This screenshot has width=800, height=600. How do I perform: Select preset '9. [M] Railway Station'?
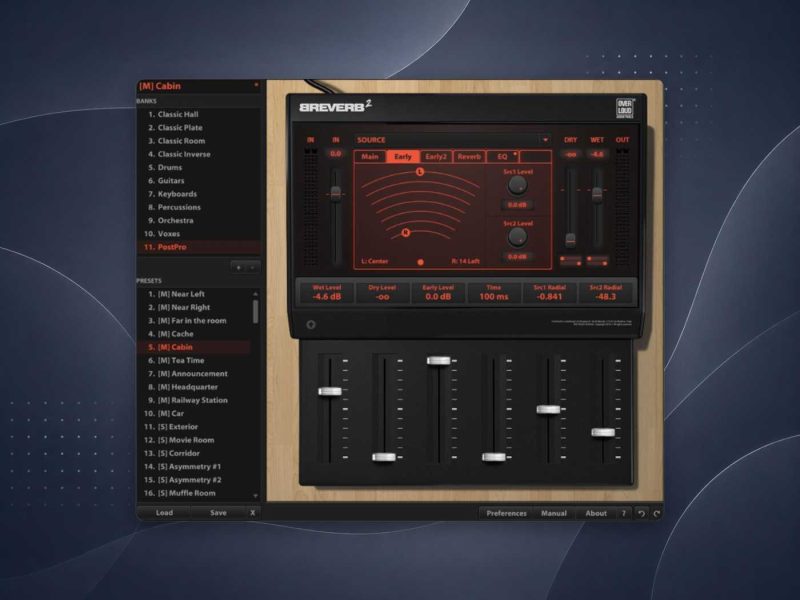pyautogui.click(x=194, y=400)
